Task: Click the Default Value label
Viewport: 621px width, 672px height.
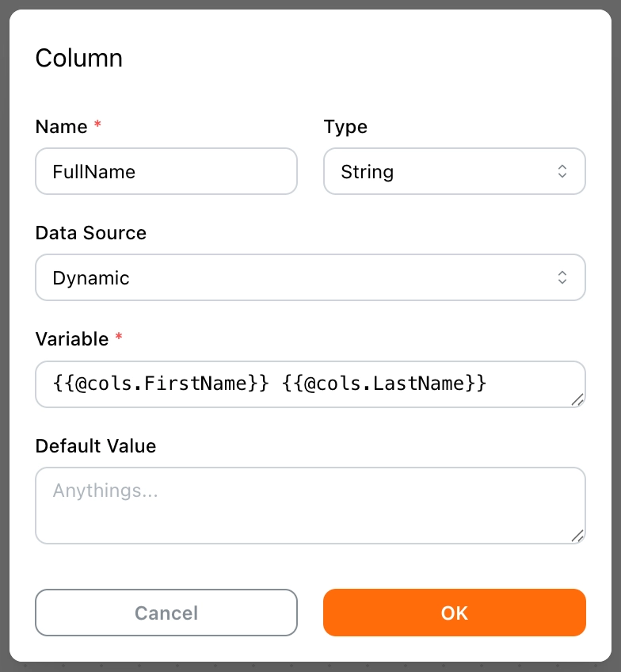Action: point(96,446)
